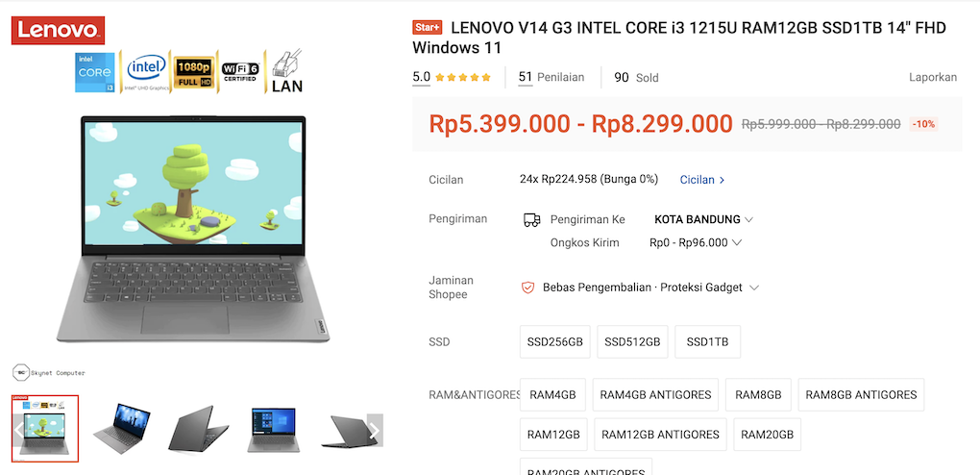This screenshot has width=980, height=475.
Task: Click the Laporkan report link
Action: pos(933,78)
